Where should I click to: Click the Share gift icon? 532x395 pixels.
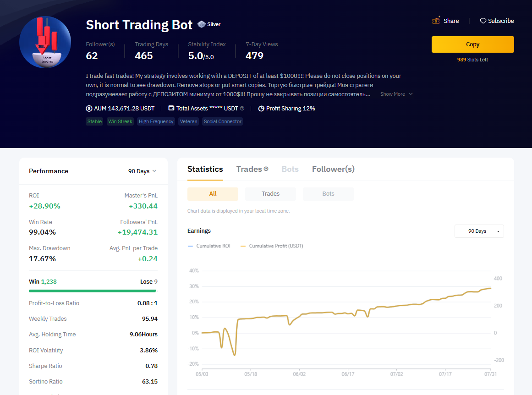(436, 21)
